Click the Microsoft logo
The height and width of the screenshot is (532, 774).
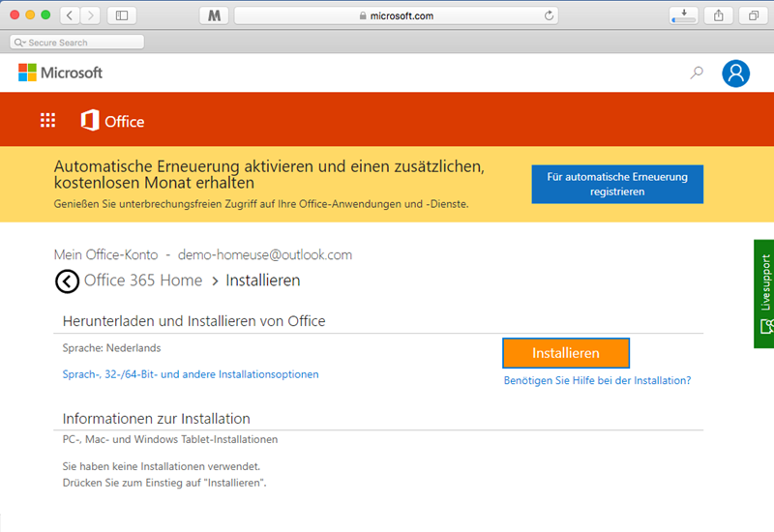[60, 73]
